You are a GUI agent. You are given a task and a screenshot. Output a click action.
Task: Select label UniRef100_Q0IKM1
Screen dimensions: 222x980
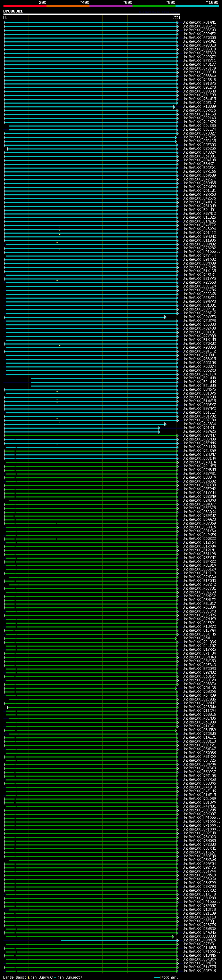coord(199,428)
